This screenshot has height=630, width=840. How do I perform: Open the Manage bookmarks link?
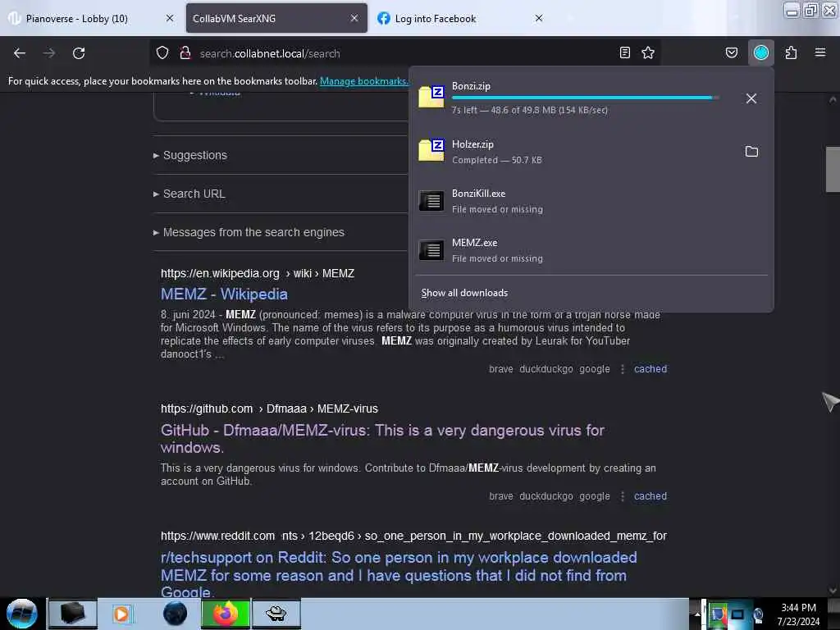click(363, 81)
